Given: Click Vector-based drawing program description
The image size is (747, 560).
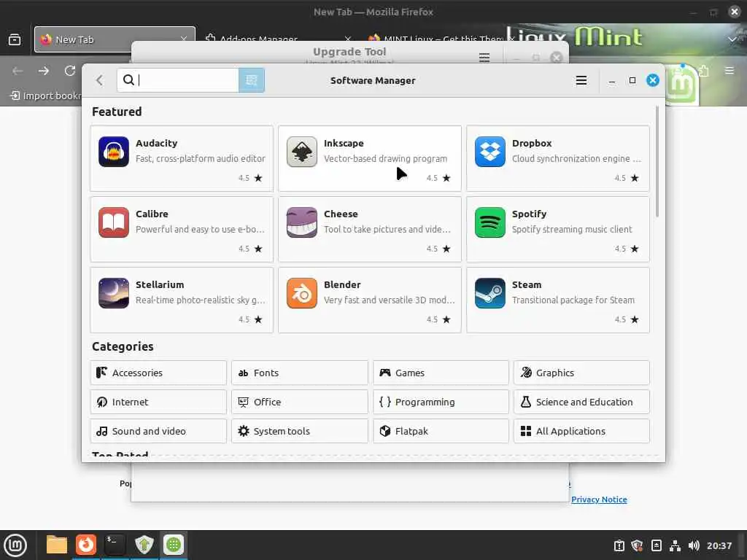Looking at the screenshot, I should (385, 158).
